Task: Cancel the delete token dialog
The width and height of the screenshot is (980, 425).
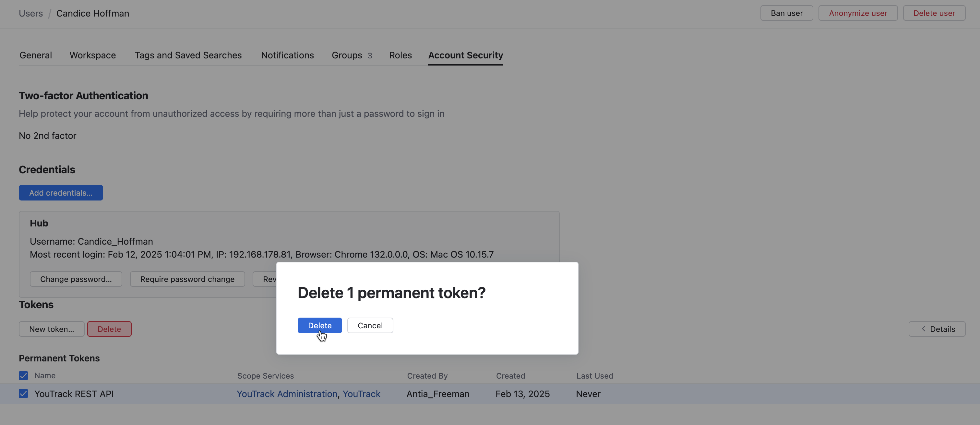Action: pyautogui.click(x=370, y=325)
